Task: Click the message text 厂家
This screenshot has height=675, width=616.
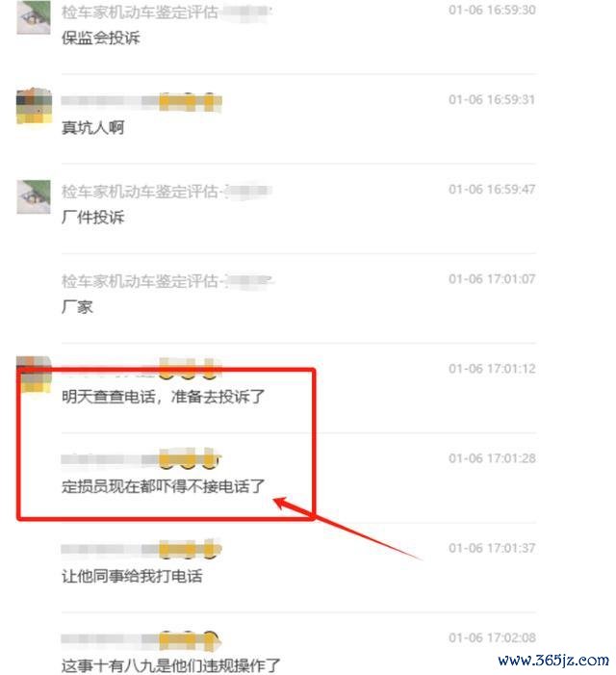Action: [x=77, y=307]
